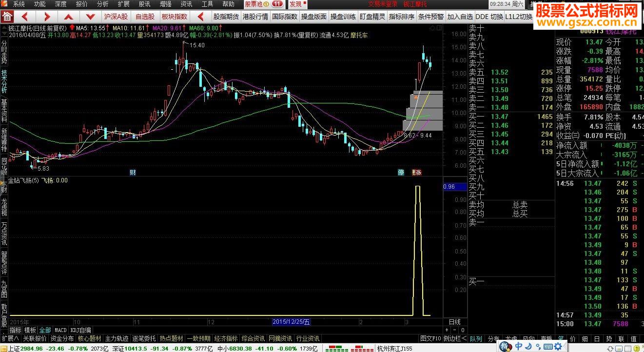Select 自选股 toolbar button
Image resolution: width=644 pixels, height=352 pixels.
pyautogui.click(x=144, y=17)
